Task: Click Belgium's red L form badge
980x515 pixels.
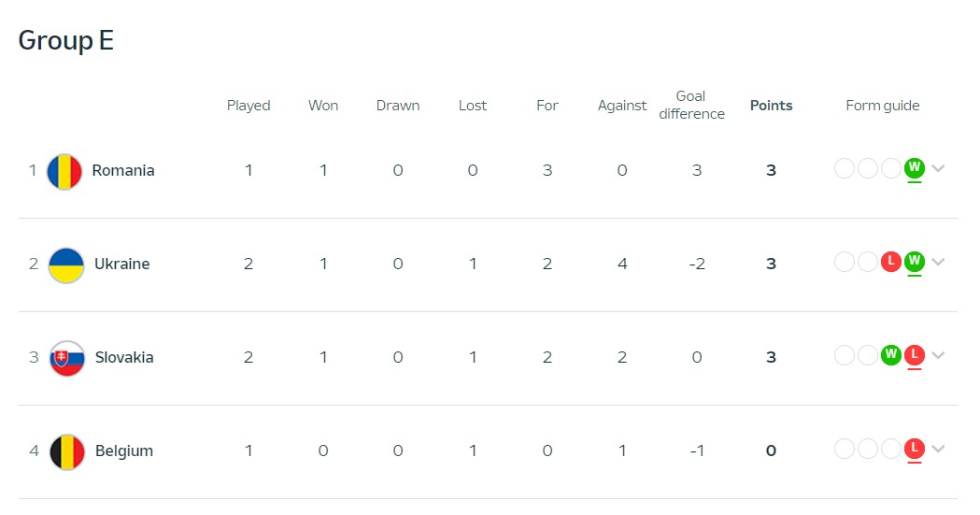Action: tap(915, 448)
